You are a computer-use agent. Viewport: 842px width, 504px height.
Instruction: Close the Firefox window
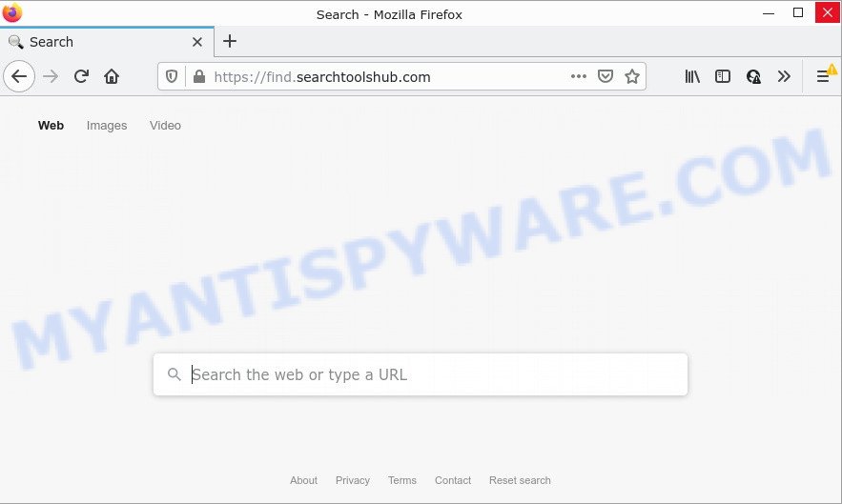click(828, 12)
